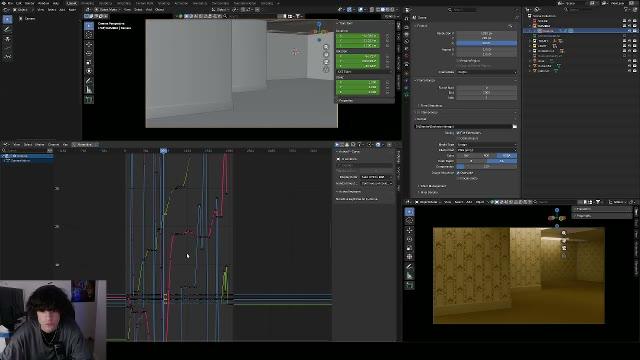Select BW color mode

pyautogui.click(x=466, y=156)
